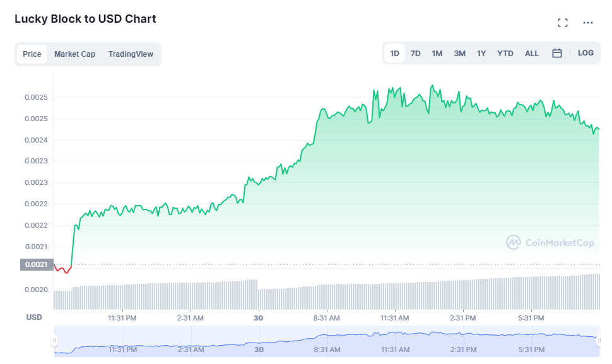Image resolution: width=612 pixels, height=364 pixels.
Task: Click the 0.0024 y-axis price label
Action: [37, 140]
